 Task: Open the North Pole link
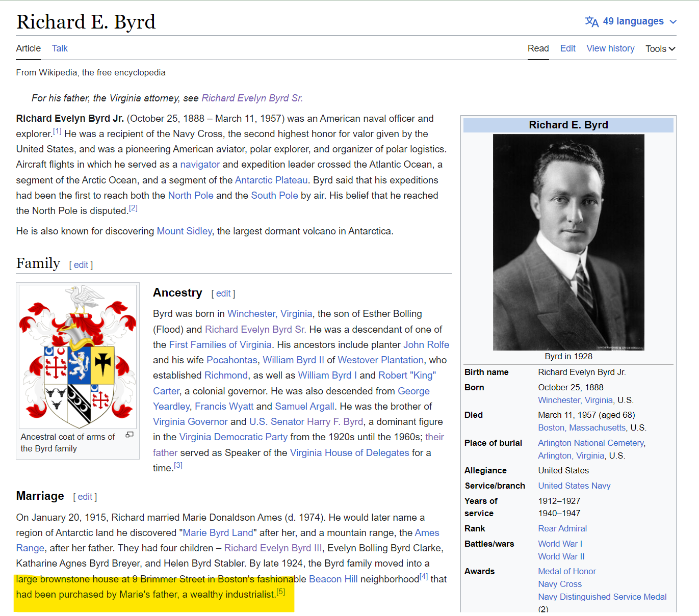(191, 195)
